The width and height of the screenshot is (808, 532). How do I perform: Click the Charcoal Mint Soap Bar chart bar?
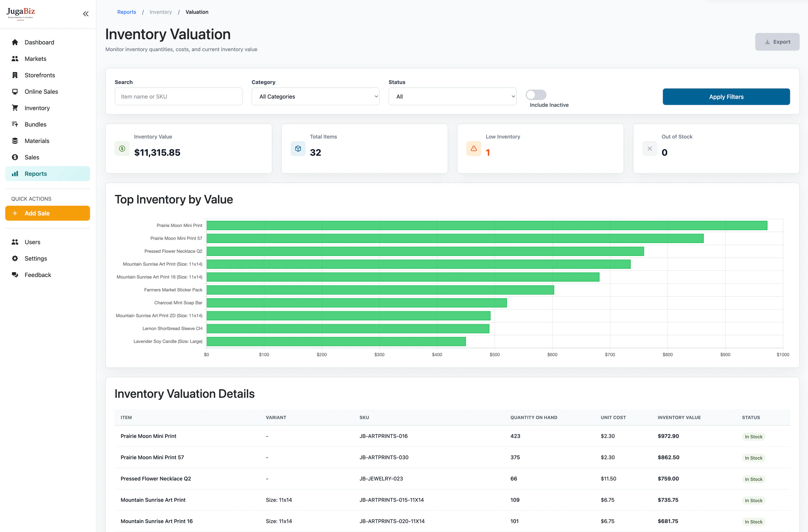[x=357, y=303]
